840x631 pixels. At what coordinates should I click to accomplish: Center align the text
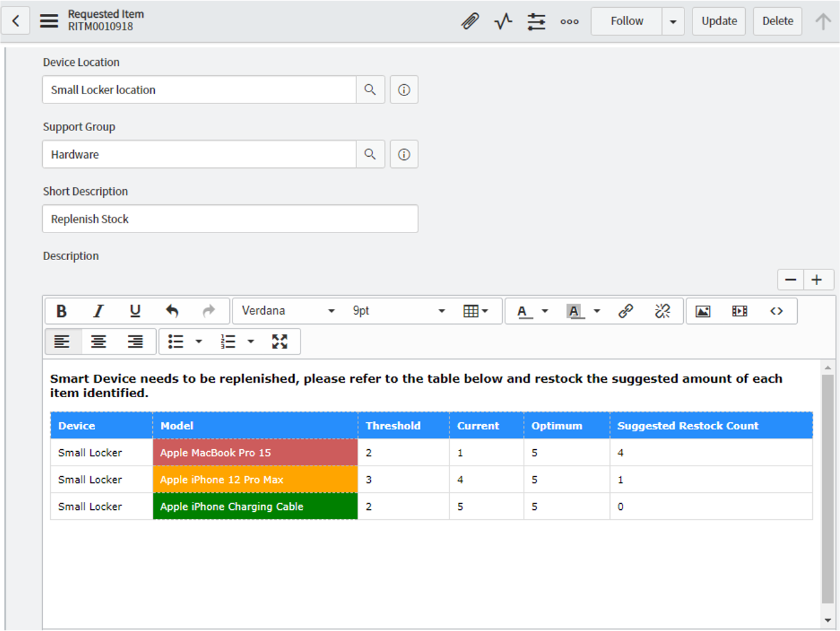tap(98, 341)
